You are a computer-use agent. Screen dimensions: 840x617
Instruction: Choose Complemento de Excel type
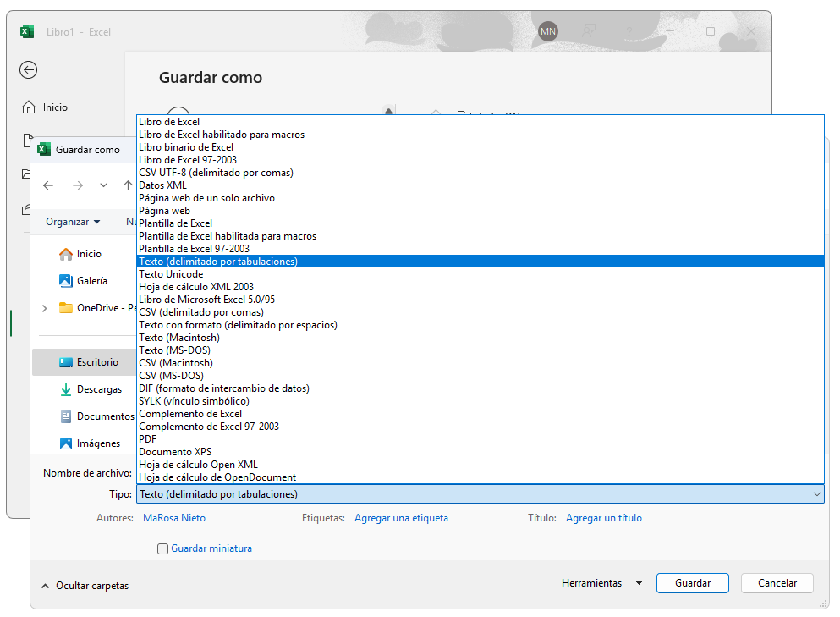tap(480, 414)
